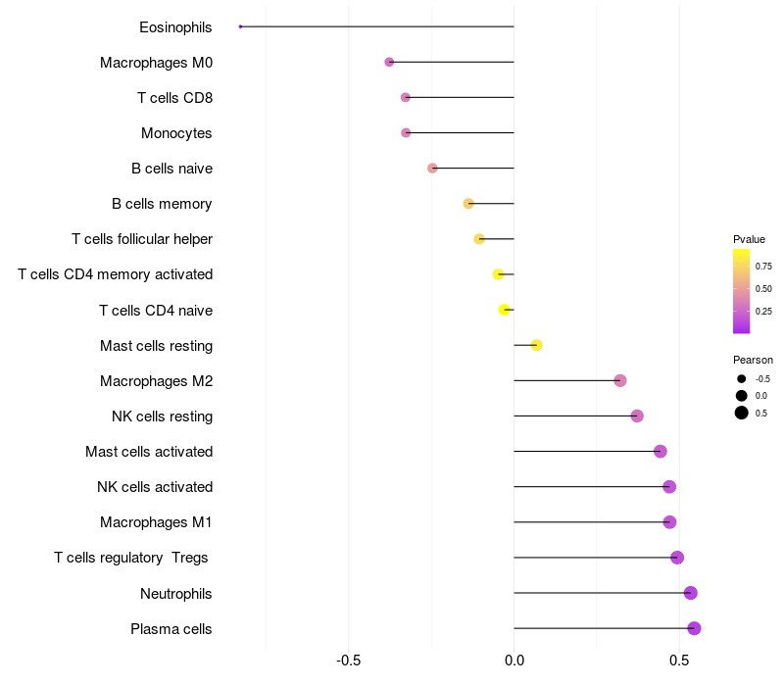Click the Pearson 0.0 legend circle
The width and height of the screenshot is (784, 686).
[x=742, y=395]
